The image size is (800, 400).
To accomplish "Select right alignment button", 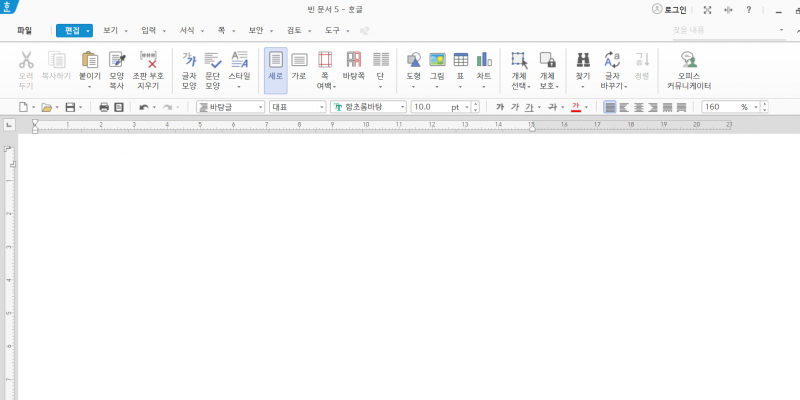I will [653, 107].
